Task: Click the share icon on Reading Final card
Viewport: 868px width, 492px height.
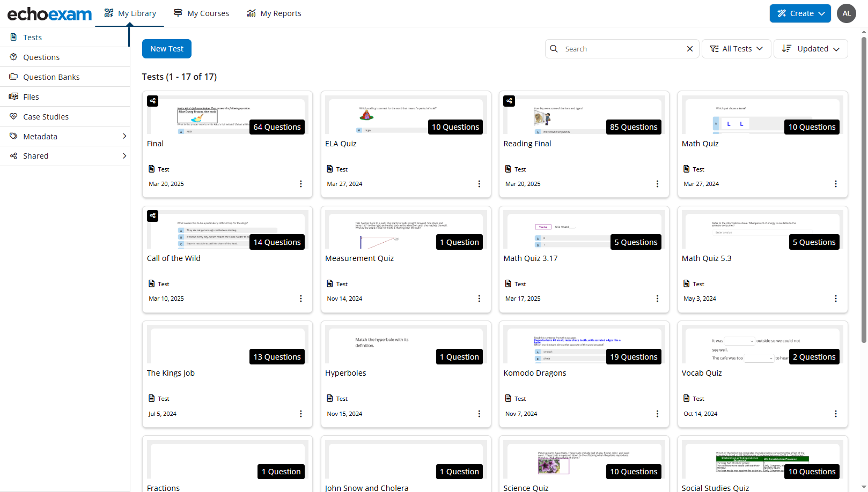Action: [509, 101]
